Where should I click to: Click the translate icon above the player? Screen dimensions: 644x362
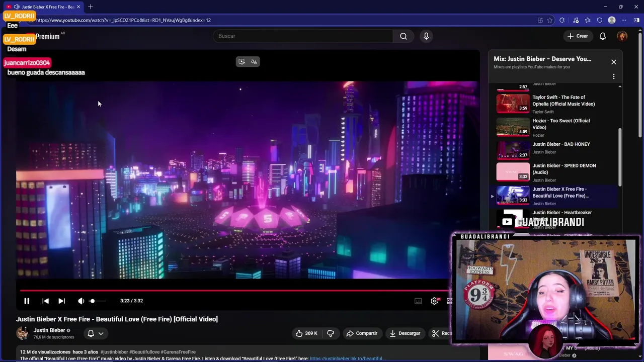(254, 62)
